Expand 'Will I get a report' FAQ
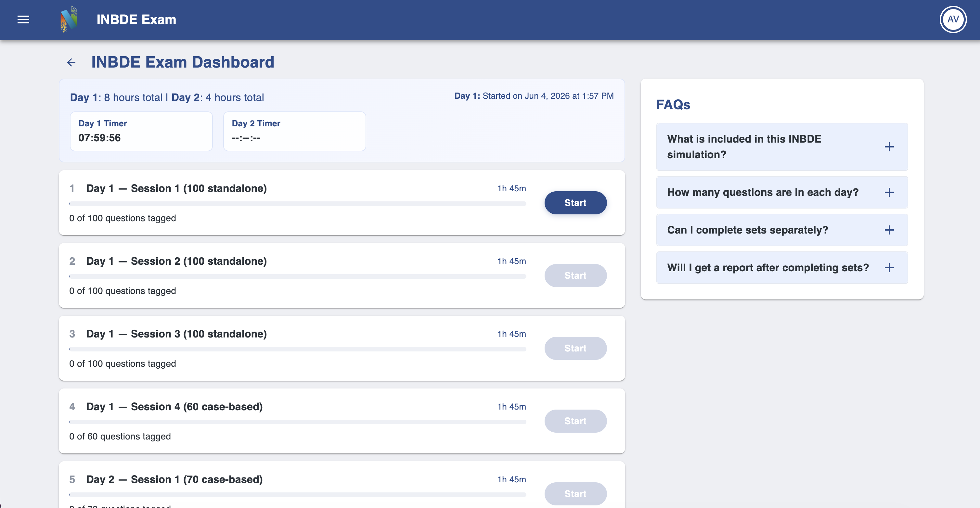 pyautogui.click(x=782, y=268)
